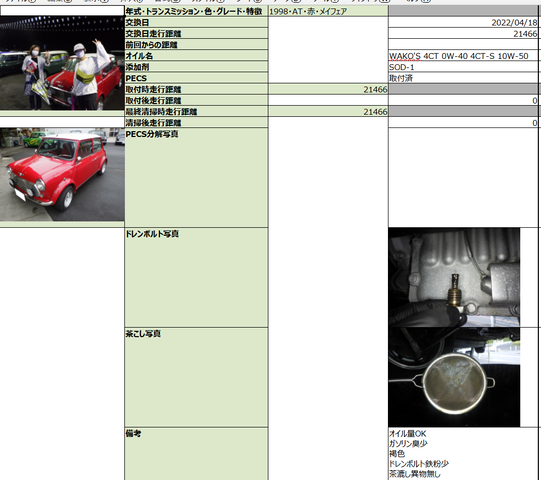Select the PECS label cell

click(196, 78)
